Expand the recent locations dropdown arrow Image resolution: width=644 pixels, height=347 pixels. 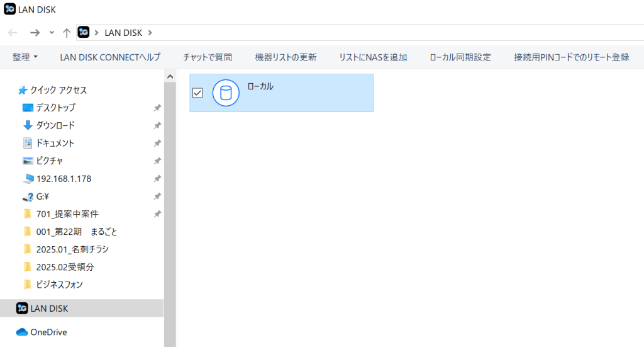click(52, 33)
